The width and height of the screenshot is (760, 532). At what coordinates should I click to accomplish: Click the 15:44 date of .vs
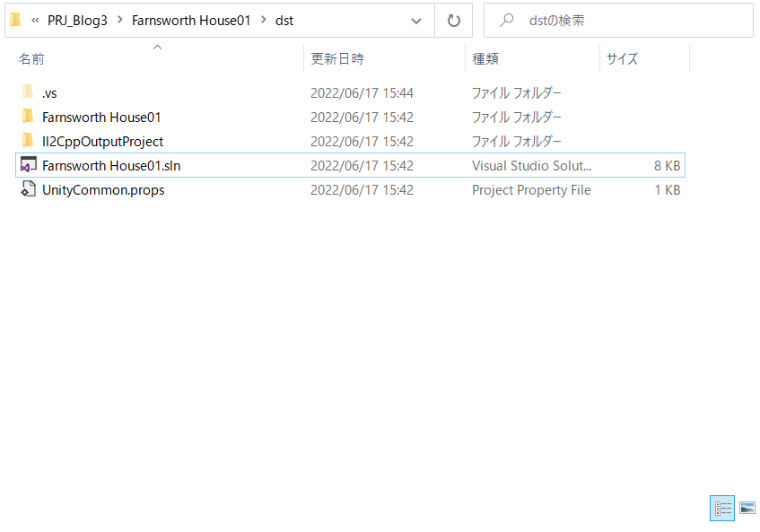[x=362, y=93]
